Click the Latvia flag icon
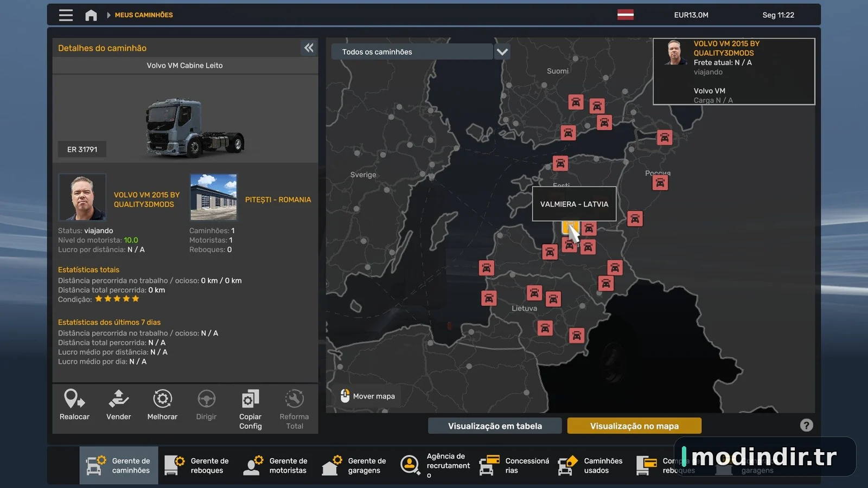The height and width of the screenshot is (488, 868). 626,15
